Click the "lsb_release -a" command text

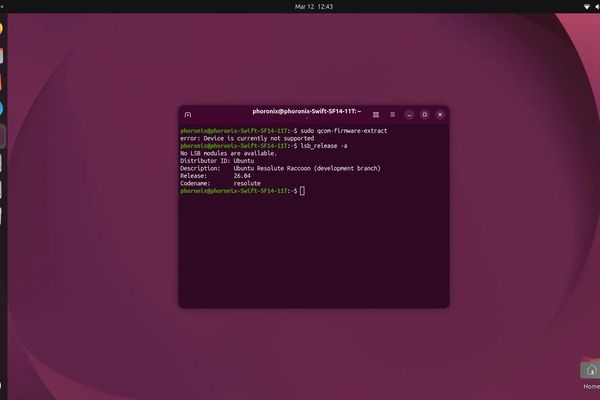[x=324, y=146]
